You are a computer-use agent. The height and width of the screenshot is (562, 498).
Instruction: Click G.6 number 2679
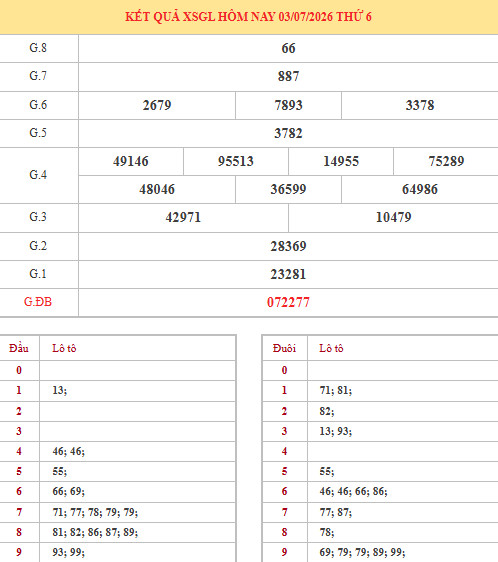tap(157, 105)
